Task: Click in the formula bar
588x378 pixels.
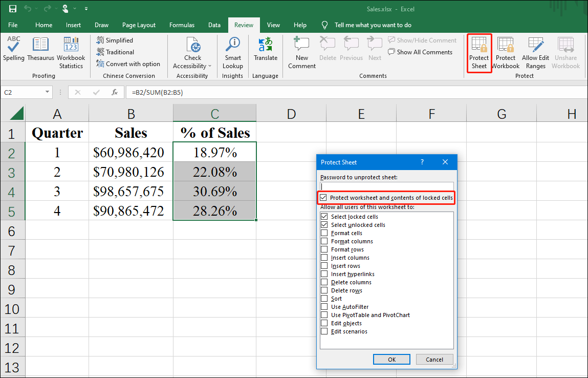Action: [356, 92]
